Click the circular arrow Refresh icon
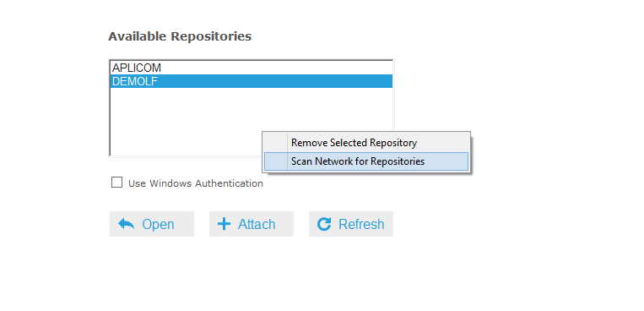644x311 pixels. click(x=324, y=224)
